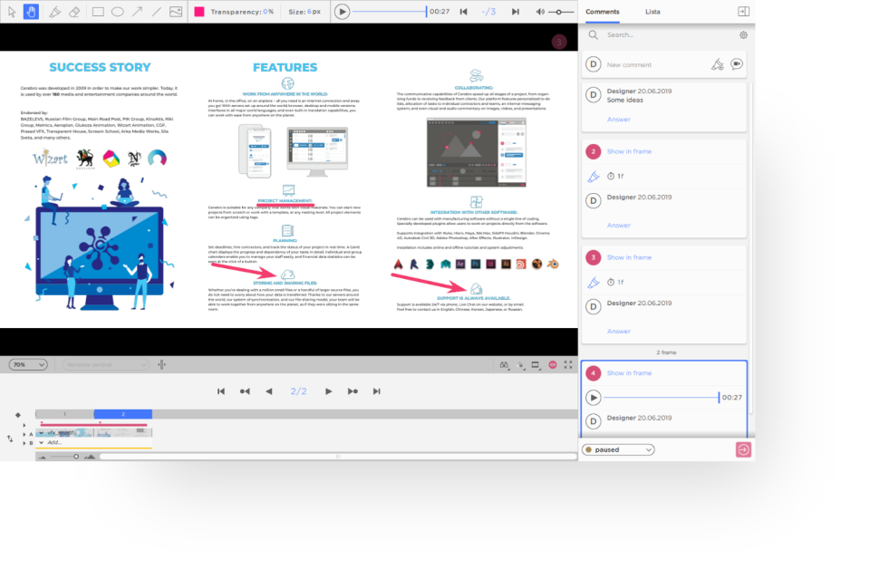Select the Rectangle drawing tool
Viewport: 870px width, 588px height.
(100, 11)
